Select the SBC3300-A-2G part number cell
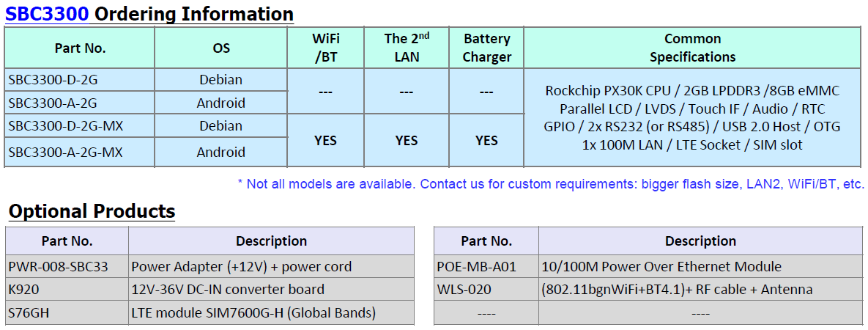The height and width of the screenshot is (330, 868). [80, 103]
